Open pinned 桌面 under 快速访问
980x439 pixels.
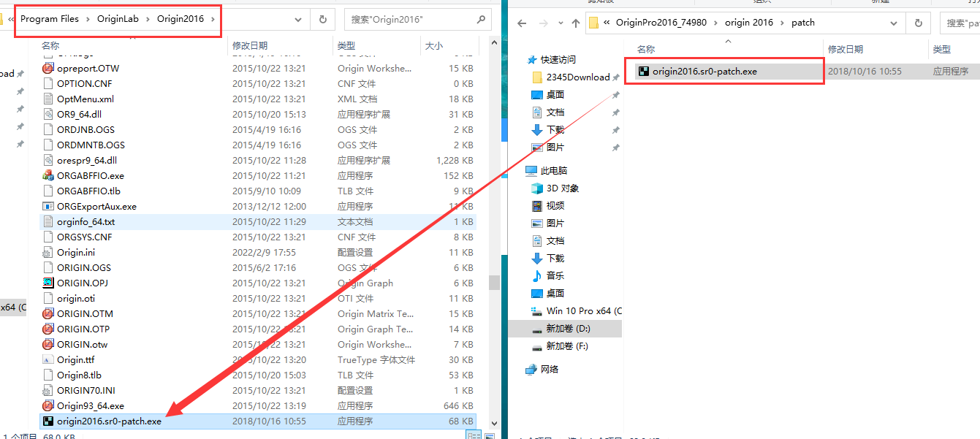555,94
